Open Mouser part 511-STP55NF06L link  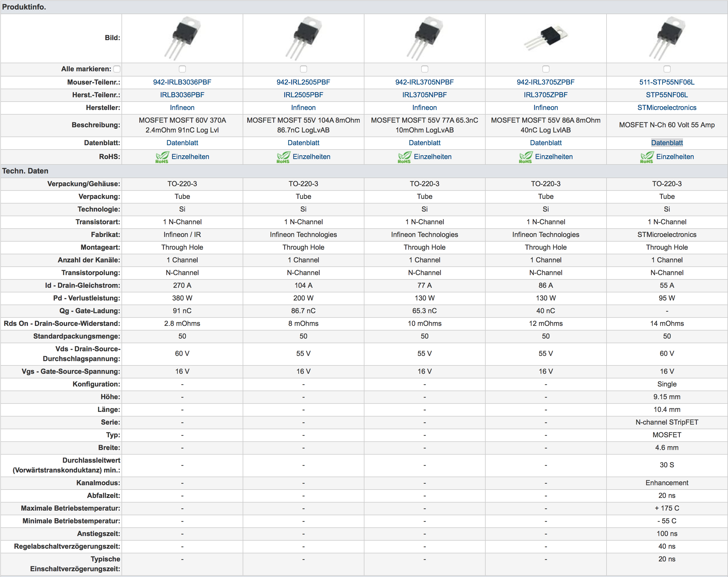(667, 82)
